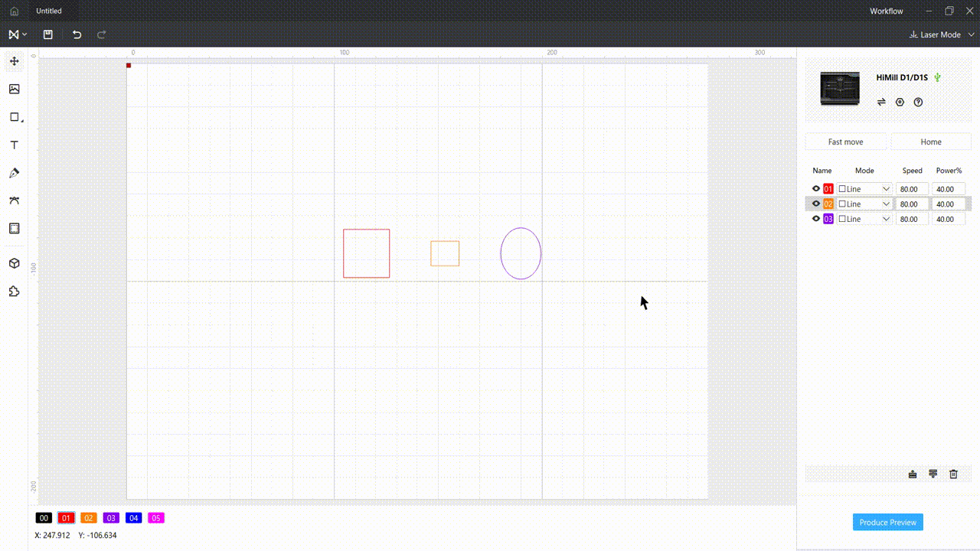Screen dimensions: 980x551
Task: Choose the Rectangle shape tool
Action: pos(14,117)
